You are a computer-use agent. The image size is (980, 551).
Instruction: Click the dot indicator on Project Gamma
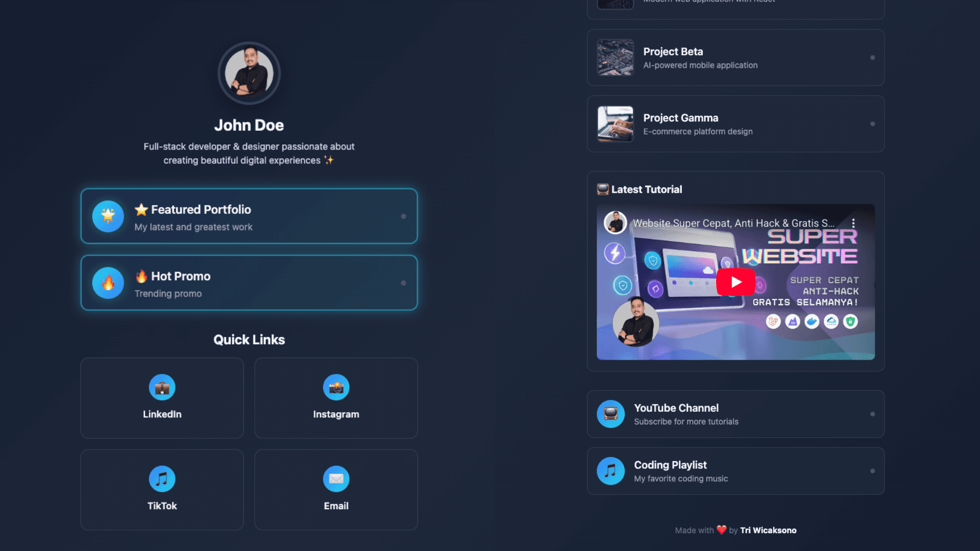(873, 124)
